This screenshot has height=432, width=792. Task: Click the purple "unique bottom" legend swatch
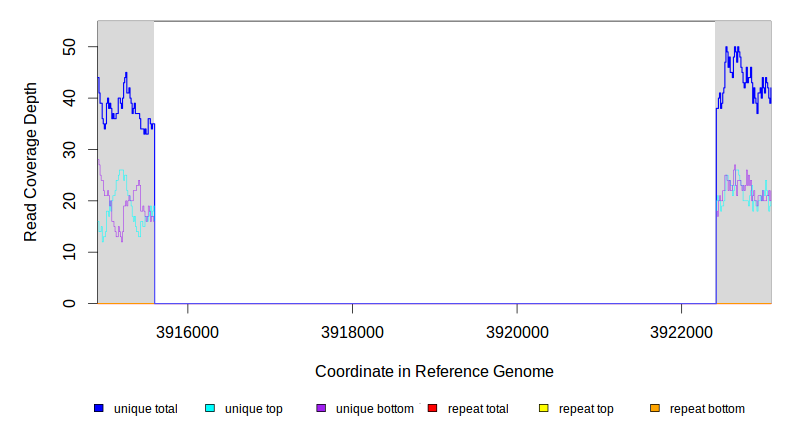pyautogui.click(x=321, y=409)
